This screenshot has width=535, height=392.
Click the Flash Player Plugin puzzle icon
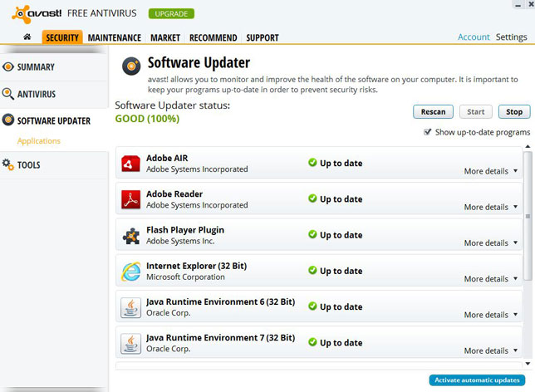pos(130,236)
